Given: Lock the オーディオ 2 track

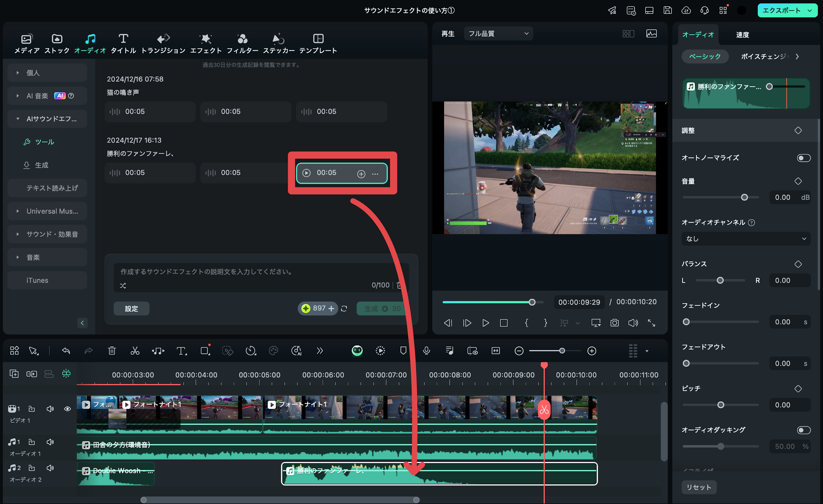Looking at the screenshot, I should pyautogui.click(x=31, y=468).
